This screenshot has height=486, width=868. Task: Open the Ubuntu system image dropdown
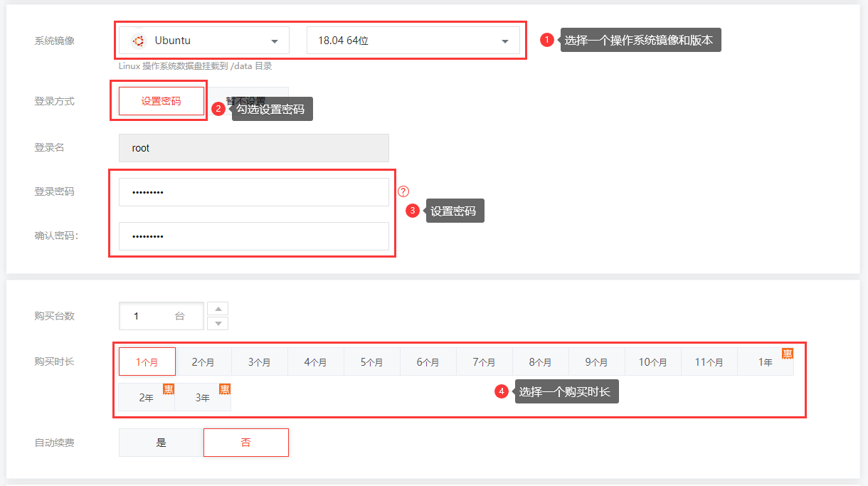click(x=204, y=41)
